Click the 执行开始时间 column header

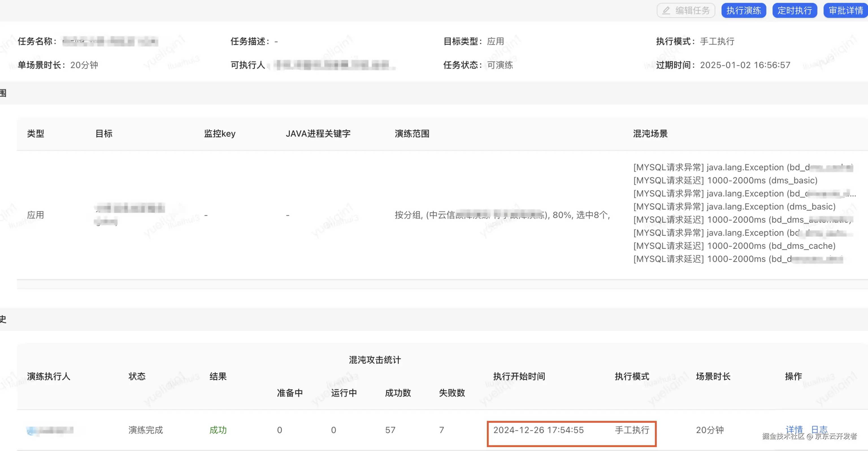pos(519,376)
